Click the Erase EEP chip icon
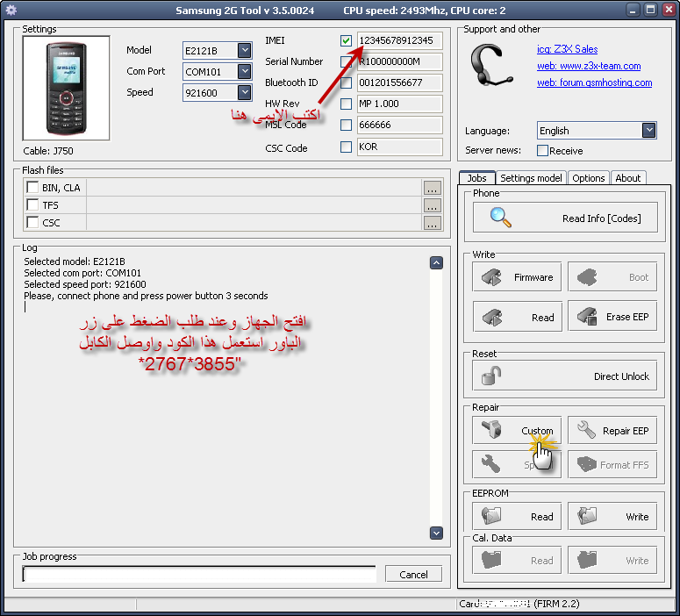Image resolution: width=680 pixels, height=616 pixels. click(x=587, y=317)
